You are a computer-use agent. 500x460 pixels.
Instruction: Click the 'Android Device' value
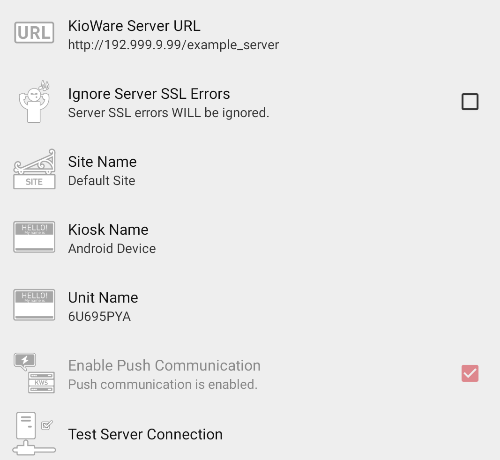(112, 249)
